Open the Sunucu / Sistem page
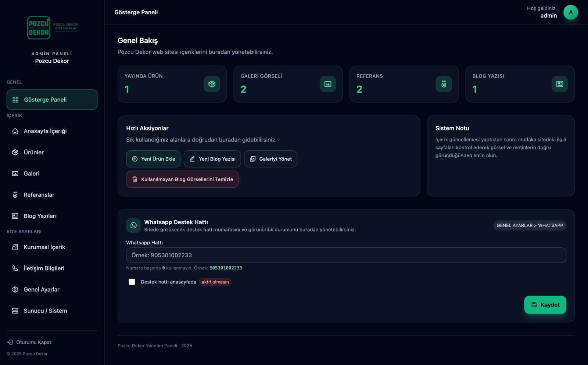Image resolution: width=588 pixels, height=365 pixels. click(x=45, y=311)
